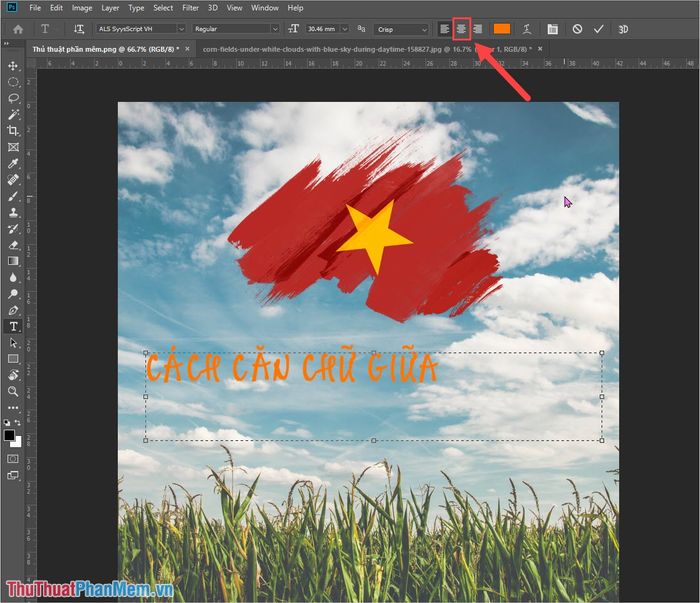The height and width of the screenshot is (603, 700).
Task: Click the Home icon in options bar
Action: pos(18,29)
